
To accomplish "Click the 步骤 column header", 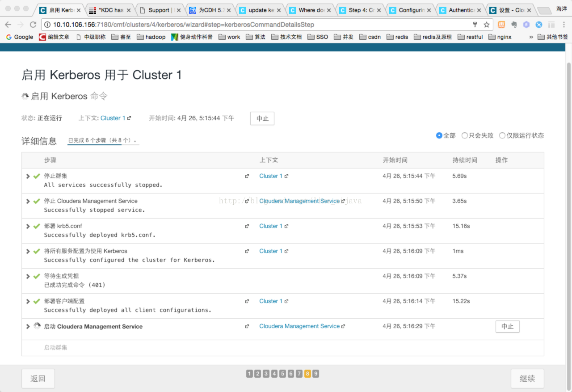I will pos(50,160).
